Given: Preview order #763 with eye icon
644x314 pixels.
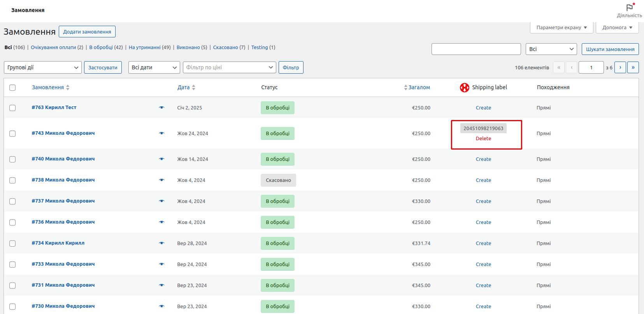Looking at the screenshot, I should [x=162, y=108].
